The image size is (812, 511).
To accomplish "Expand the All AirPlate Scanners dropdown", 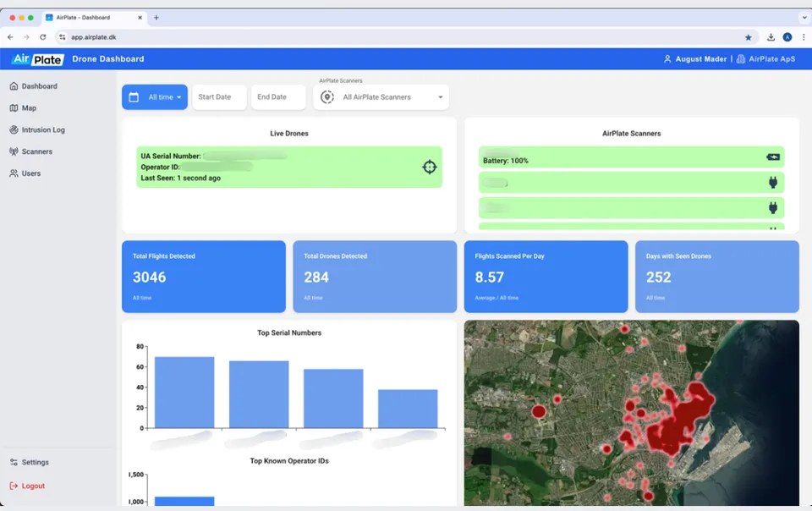I will (x=381, y=96).
